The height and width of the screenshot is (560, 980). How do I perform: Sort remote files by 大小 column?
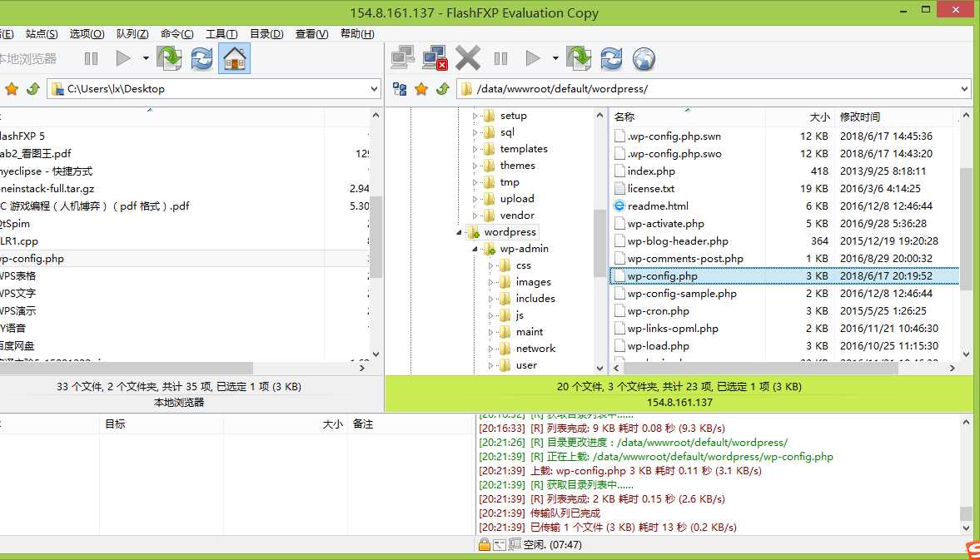point(799,116)
